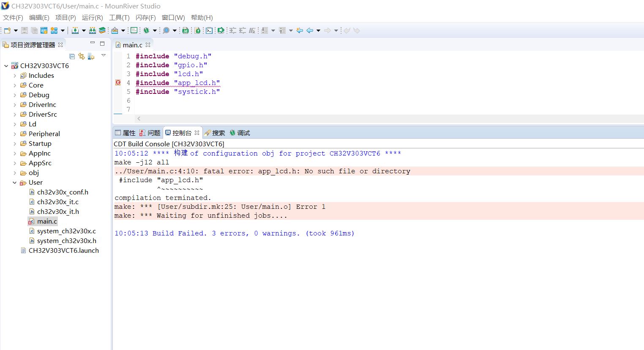Screen dimensions: 644x350
Task: Open the back navigation history dropdown
Action: 318,30
